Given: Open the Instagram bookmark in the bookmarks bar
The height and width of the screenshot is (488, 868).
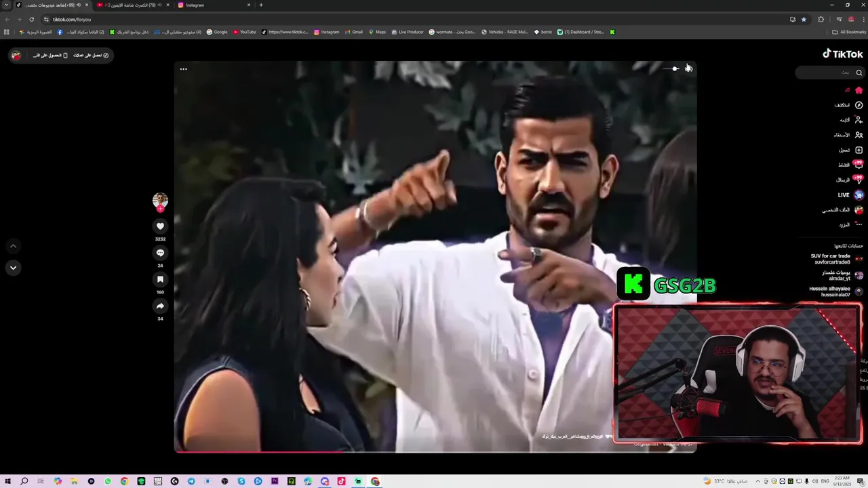Looking at the screenshot, I should pyautogui.click(x=326, y=32).
